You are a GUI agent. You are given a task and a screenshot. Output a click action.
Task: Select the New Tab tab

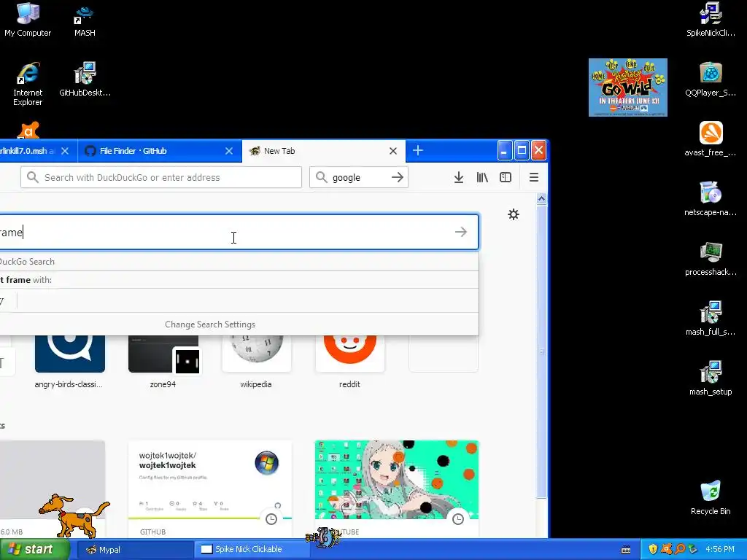tap(324, 151)
